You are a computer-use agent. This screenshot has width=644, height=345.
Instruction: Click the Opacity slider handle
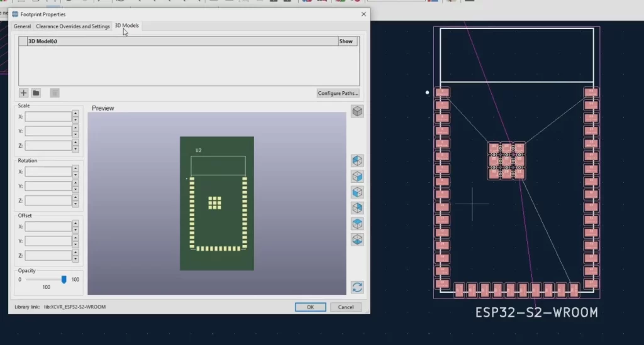64,280
